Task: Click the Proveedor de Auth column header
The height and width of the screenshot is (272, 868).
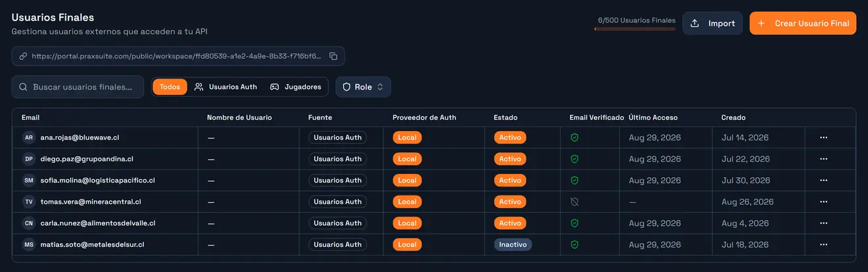Action: pyautogui.click(x=424, y=117)
